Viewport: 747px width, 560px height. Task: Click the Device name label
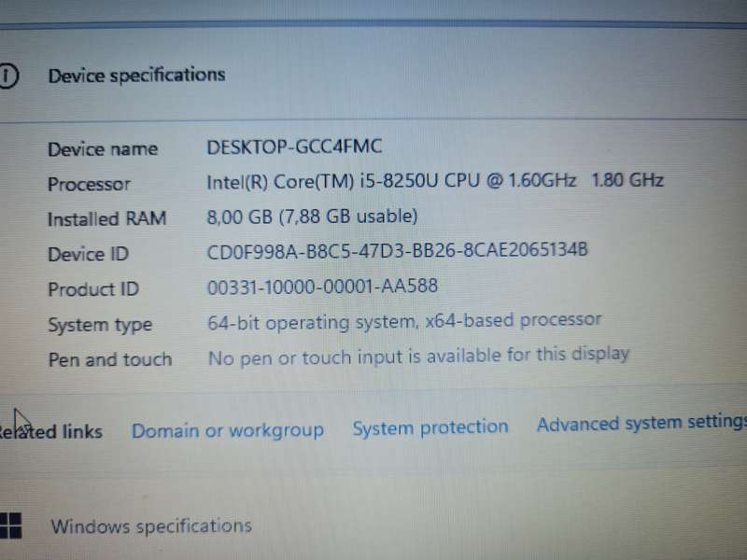pos(103,149)
